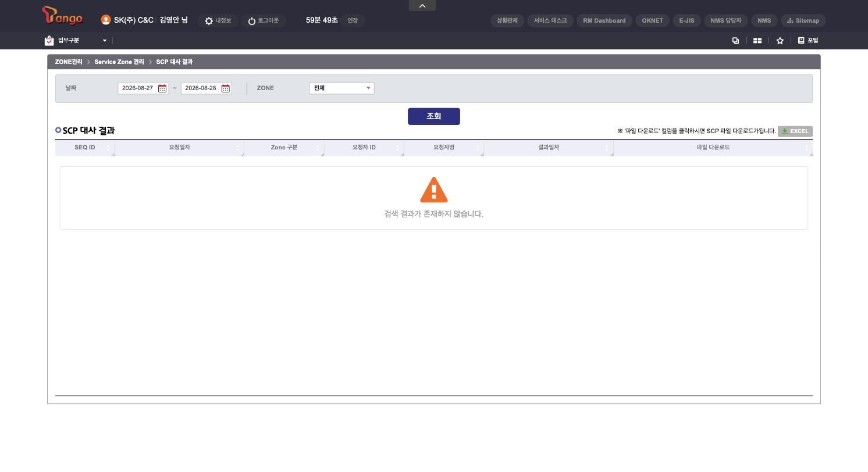868x472 pixels.
Task: Sort by 요청일자 column header
Action: [180, 148]
